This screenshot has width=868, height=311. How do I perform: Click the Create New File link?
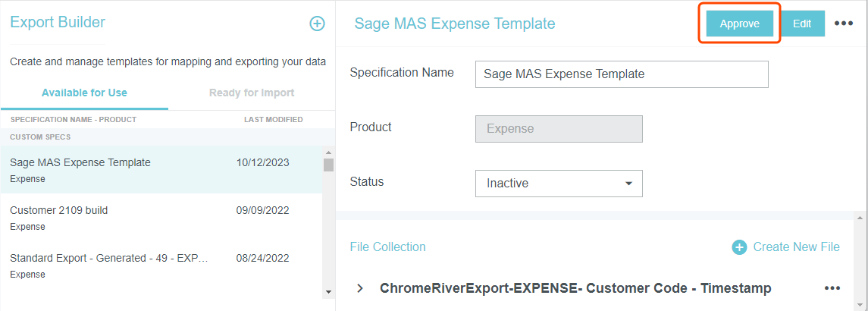pyautogui.click(x=796, y=247)
